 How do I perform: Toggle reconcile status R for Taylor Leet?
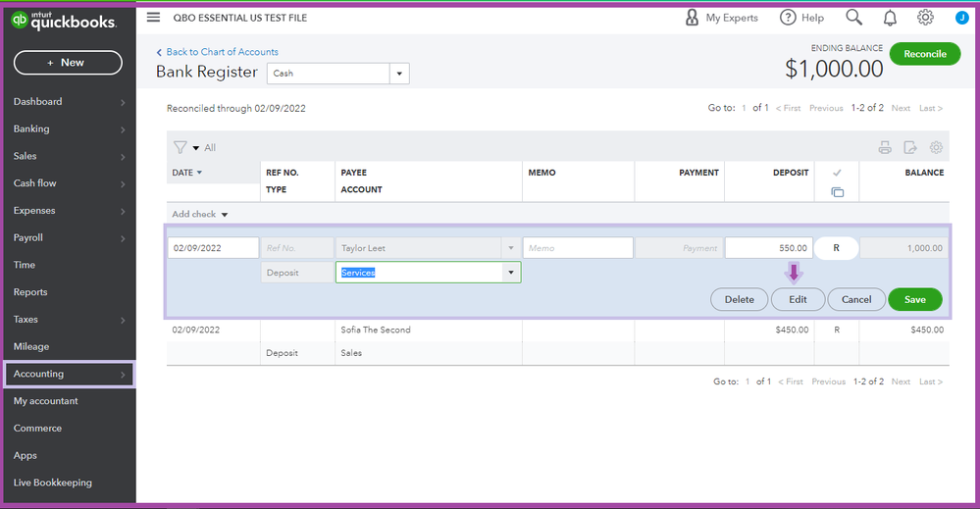836,248
